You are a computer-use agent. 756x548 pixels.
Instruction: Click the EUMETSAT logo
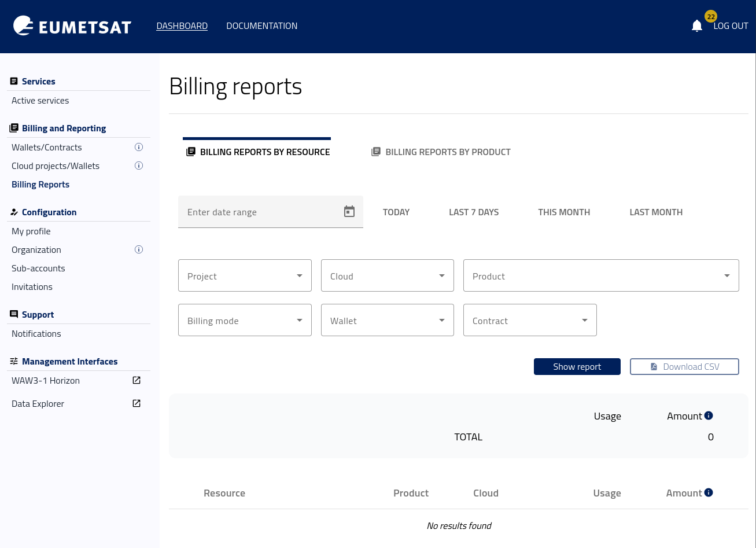pyautogui.click(x=72, y=26)
